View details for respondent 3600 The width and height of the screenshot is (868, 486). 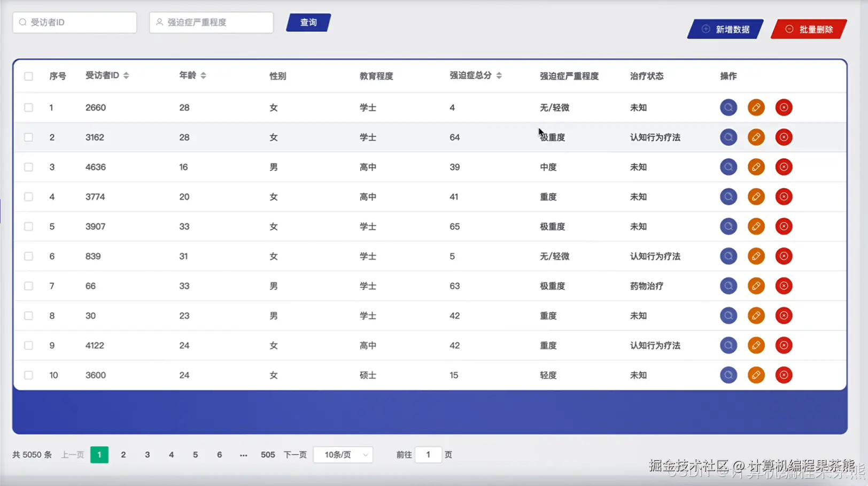pyautogui.click(x=728, y=375)
